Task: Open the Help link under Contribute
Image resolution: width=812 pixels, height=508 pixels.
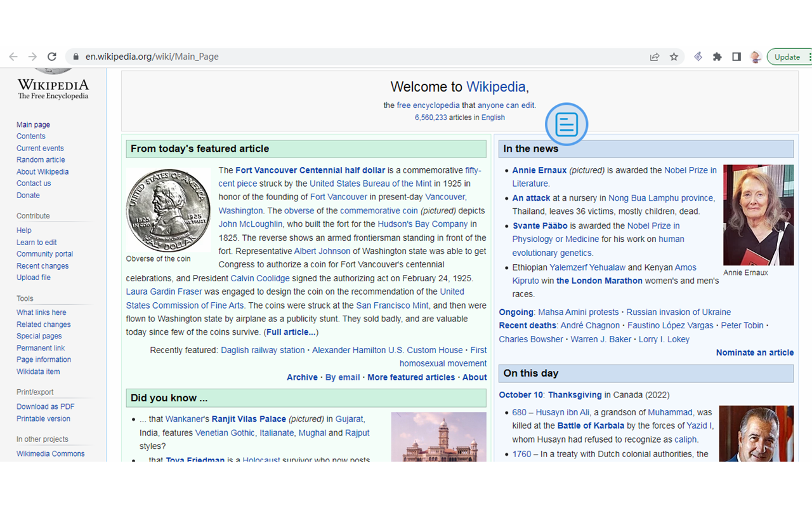Action: (23, 231)
